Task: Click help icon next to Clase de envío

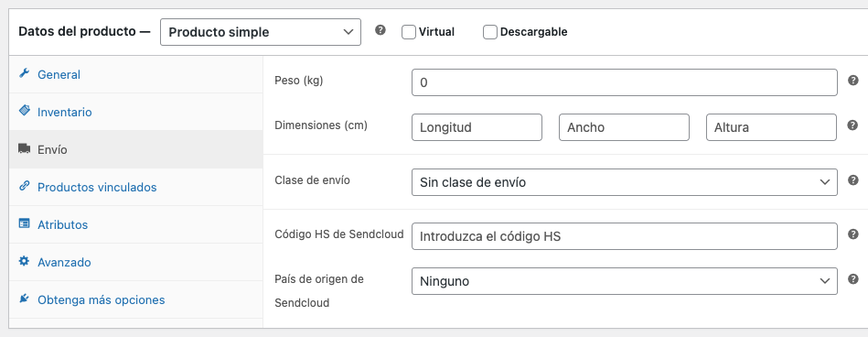Action: tap(853, 180)
